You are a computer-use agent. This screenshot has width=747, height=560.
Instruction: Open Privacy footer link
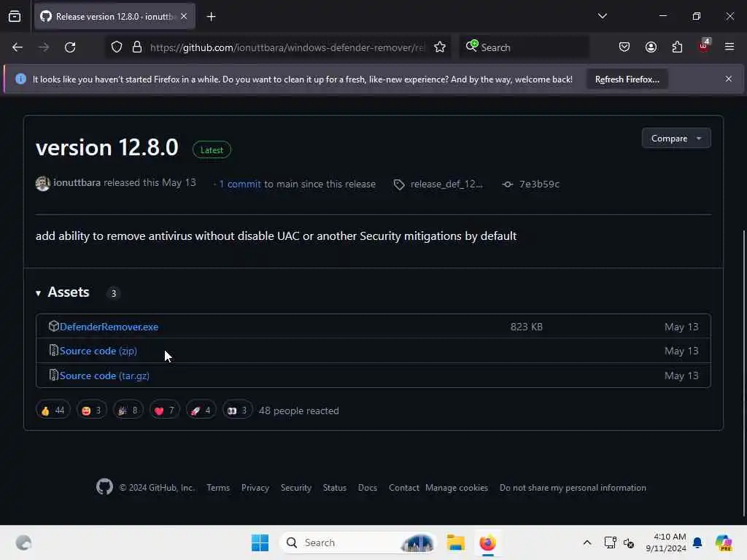point(255,488)
